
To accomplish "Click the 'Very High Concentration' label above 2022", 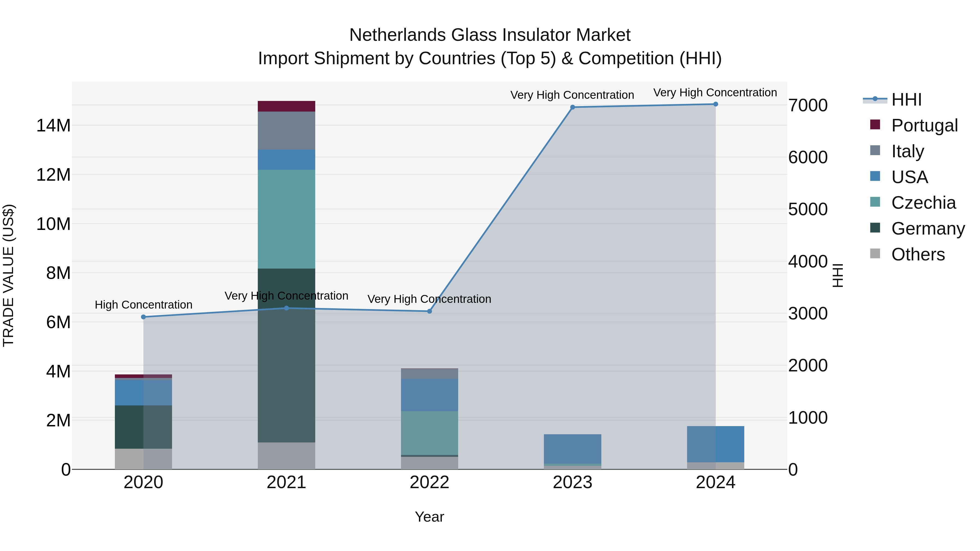I will (430, 299).
